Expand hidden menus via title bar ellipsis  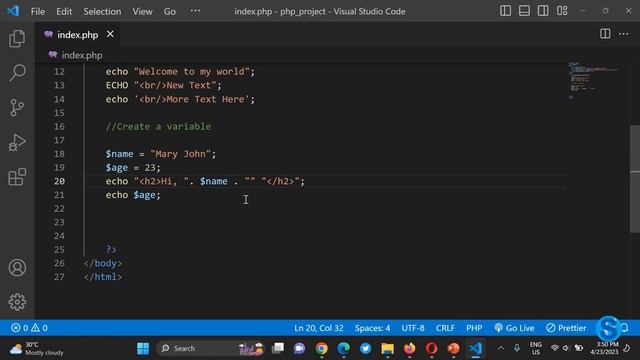click(195, 11)
